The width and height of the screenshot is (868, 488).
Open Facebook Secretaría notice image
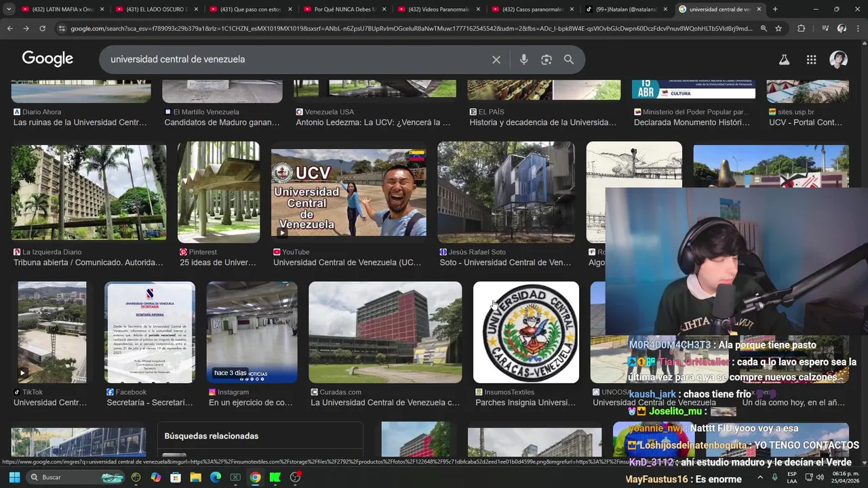click(x=150, y=332)
